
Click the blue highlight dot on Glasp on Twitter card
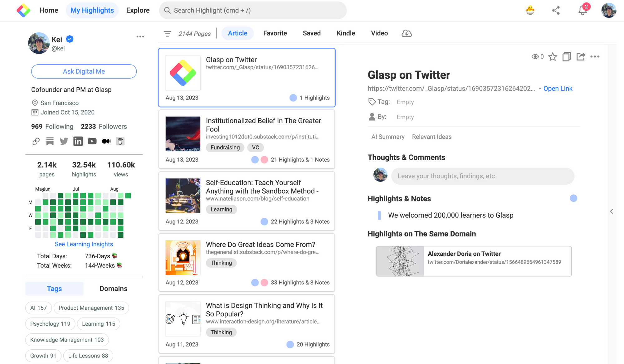coord(293,98)
